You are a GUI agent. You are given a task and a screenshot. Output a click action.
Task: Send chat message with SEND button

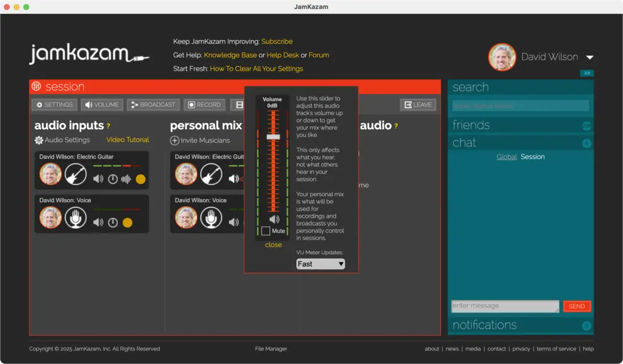point(577,306)
